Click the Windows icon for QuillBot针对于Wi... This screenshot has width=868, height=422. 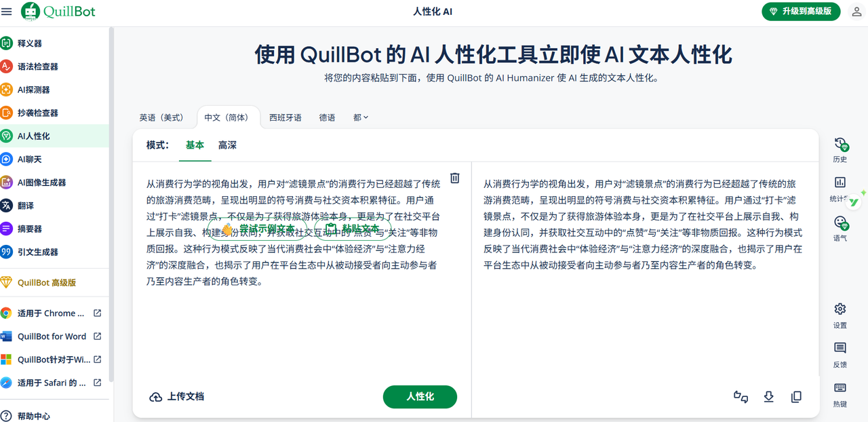[x=6, y=360]
